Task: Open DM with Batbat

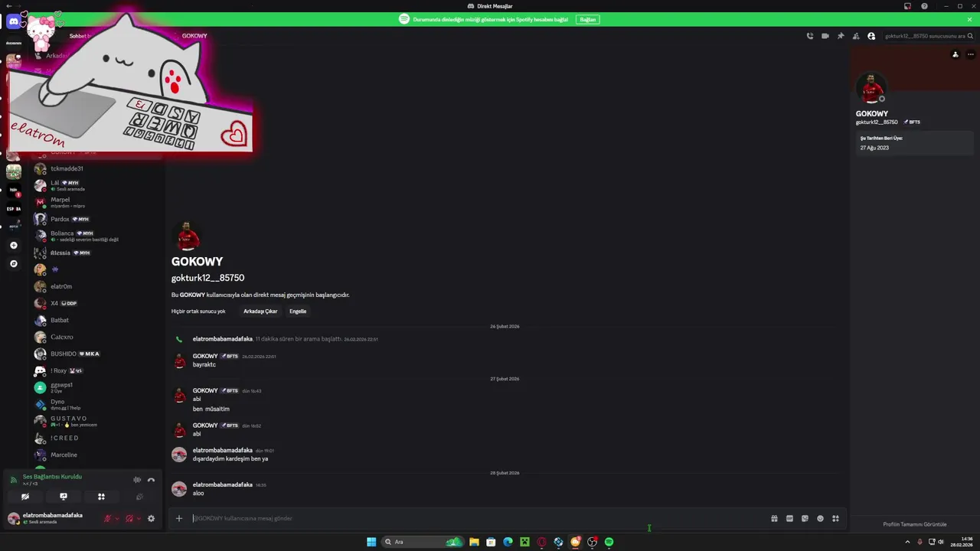Action: tap(98, 320)
